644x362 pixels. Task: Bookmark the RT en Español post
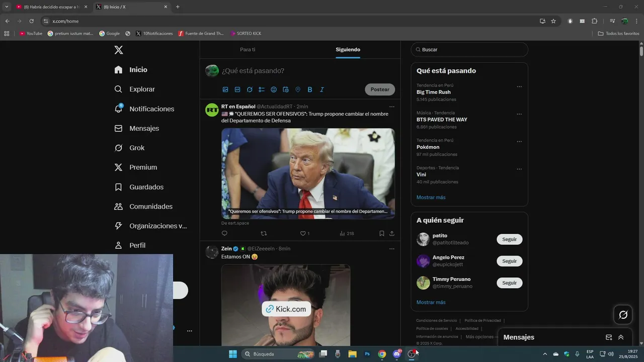coord(381,233)
